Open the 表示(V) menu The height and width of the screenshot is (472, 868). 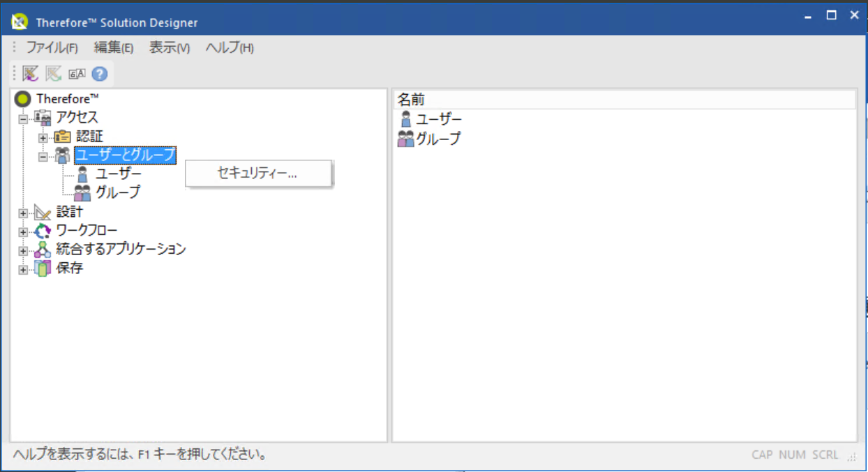pos(170,47)
